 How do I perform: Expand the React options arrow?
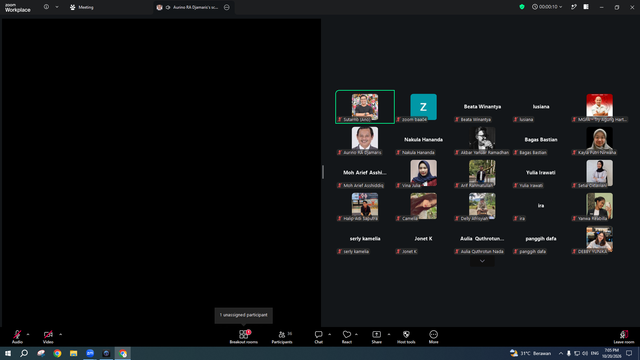click(x=356, y=334)
